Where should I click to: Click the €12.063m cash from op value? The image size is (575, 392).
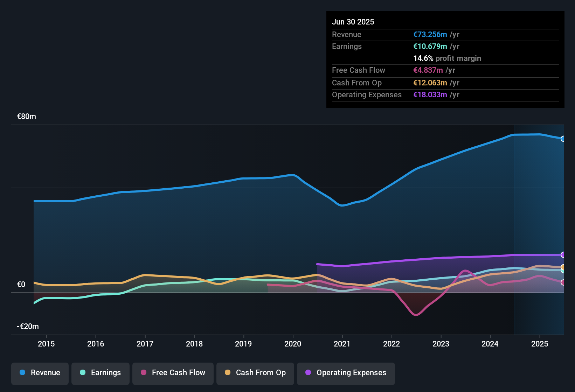430,83
